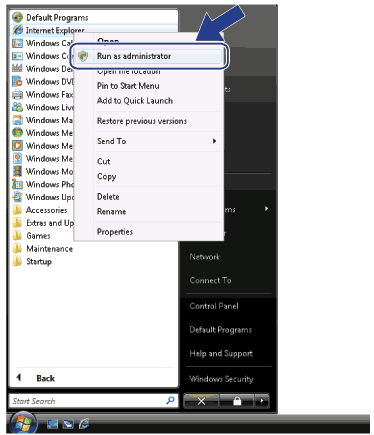Click the magnifier icon in Start Search
374x435 pixels.
[x=170, y=400]
